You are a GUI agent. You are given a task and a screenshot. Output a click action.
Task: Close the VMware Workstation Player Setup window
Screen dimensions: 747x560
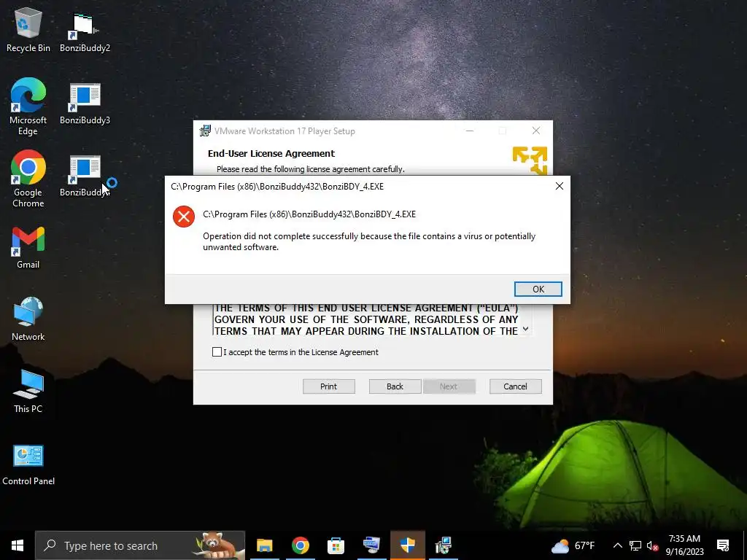(x=536, y=131)
